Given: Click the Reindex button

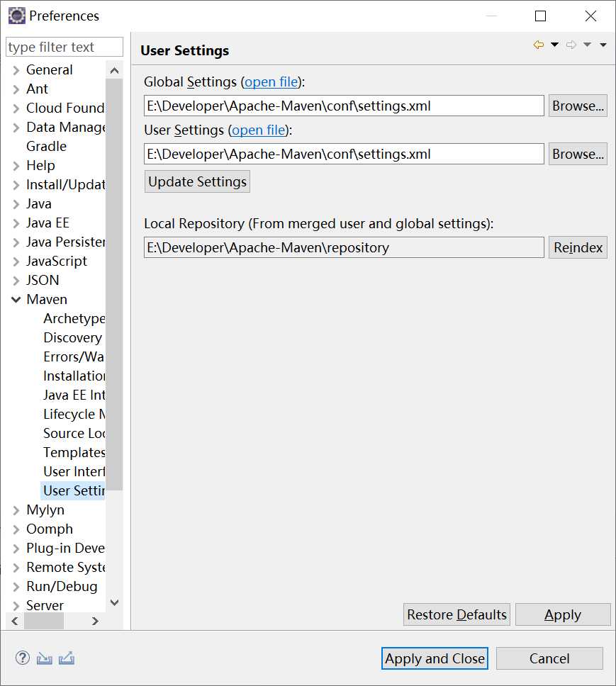Looking at the screenshot, I should [578, 247].
